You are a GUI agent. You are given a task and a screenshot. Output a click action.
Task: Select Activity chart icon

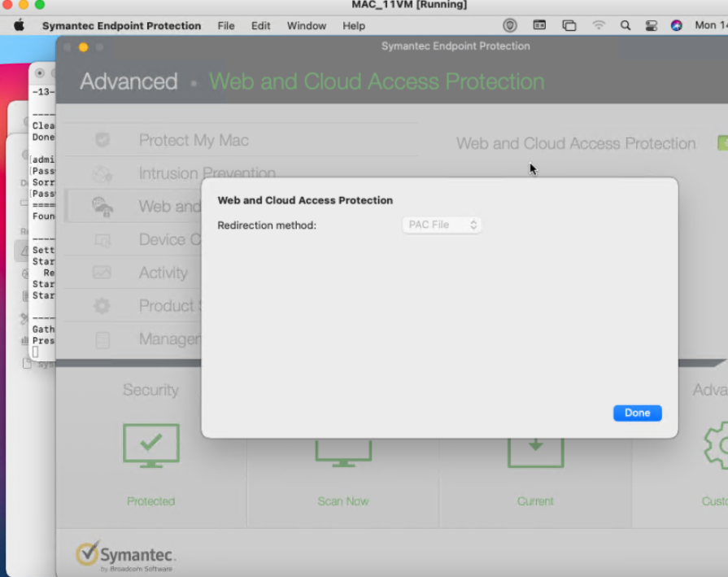(x=102, y=273)
